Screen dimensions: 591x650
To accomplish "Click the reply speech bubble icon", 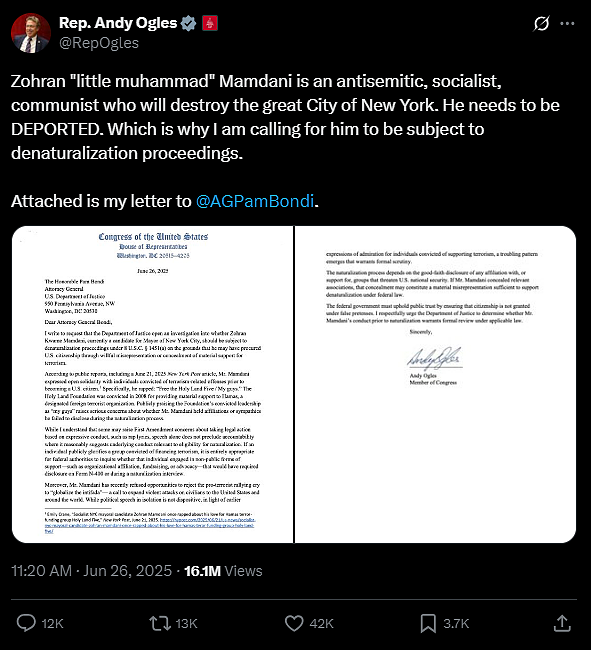I will click(26, 623).
